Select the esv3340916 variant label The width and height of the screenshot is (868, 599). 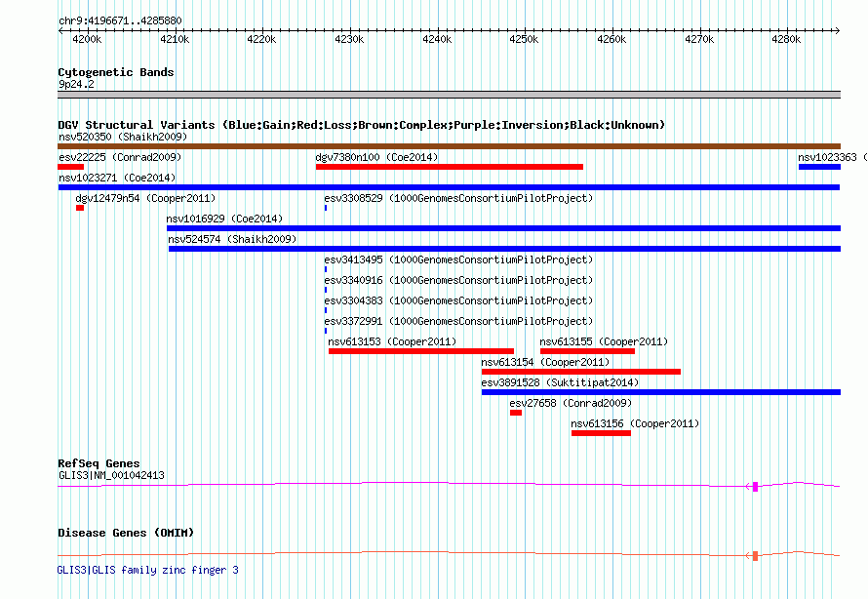pos(458,280)
